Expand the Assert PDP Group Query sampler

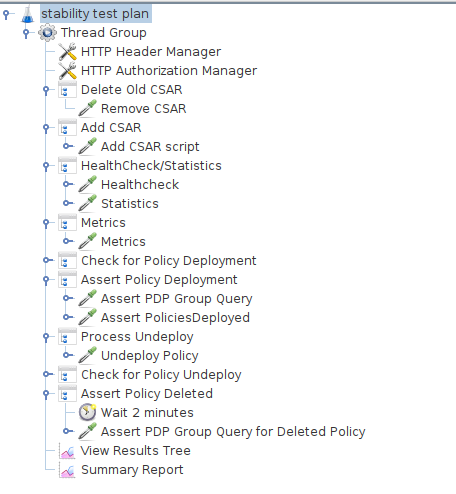point(67,298)
